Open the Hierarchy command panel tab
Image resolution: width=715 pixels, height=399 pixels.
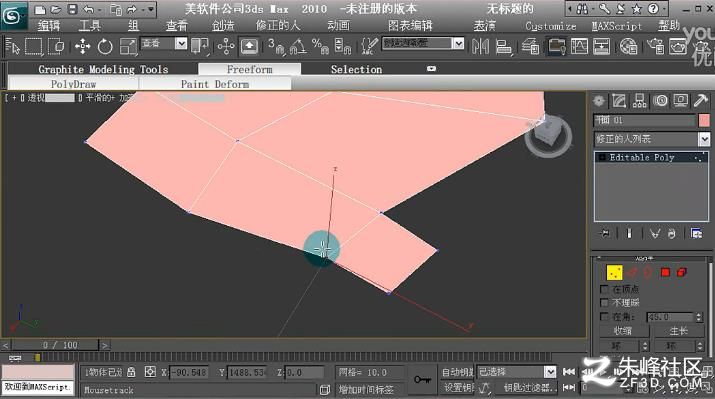click(639, 101)
